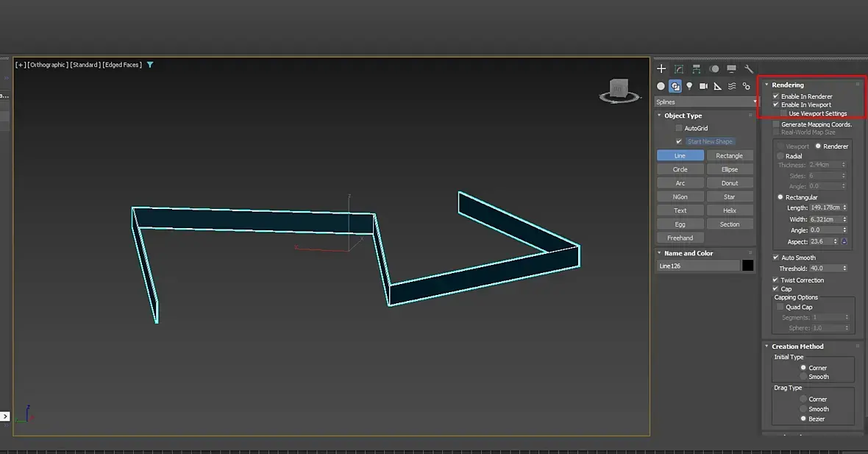Click the NGon spline button

[x=680, y=196]
